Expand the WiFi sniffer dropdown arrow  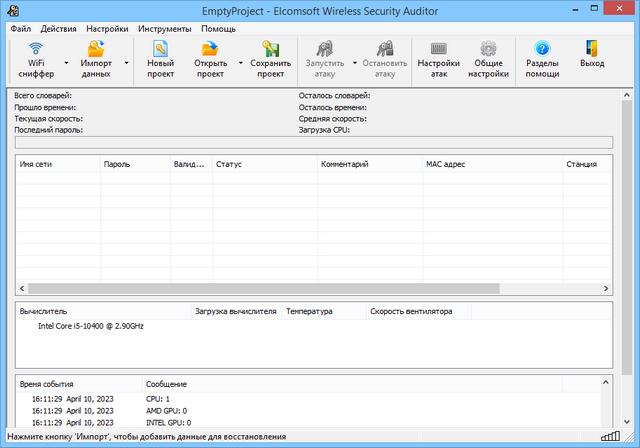click(x=66, y=61)
